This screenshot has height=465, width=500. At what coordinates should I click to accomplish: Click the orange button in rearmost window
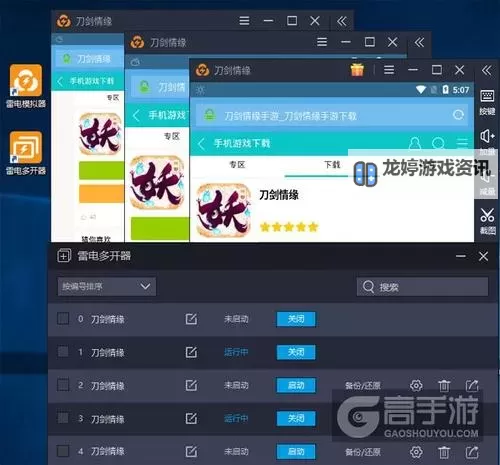(x=101, y=194)
